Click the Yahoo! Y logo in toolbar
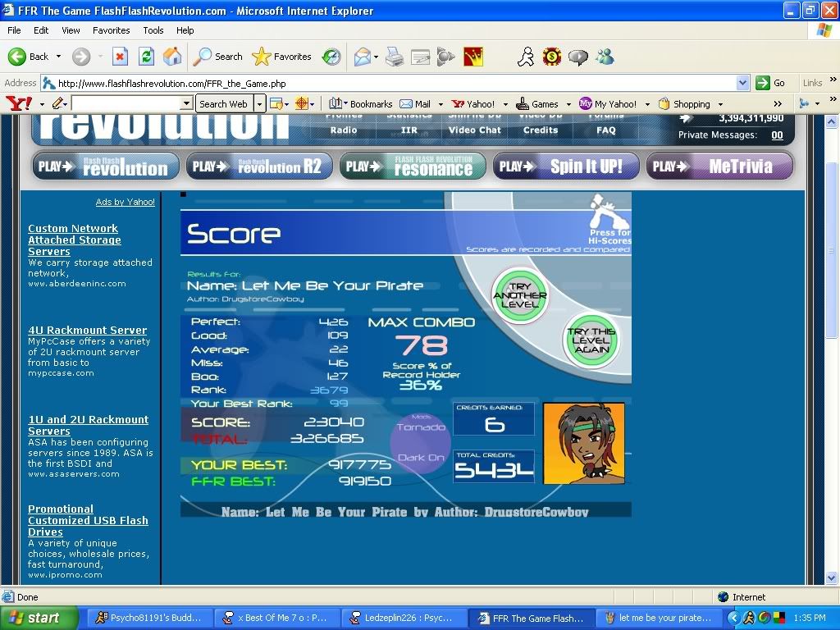 pyautogui.click(x=18, y=103)
